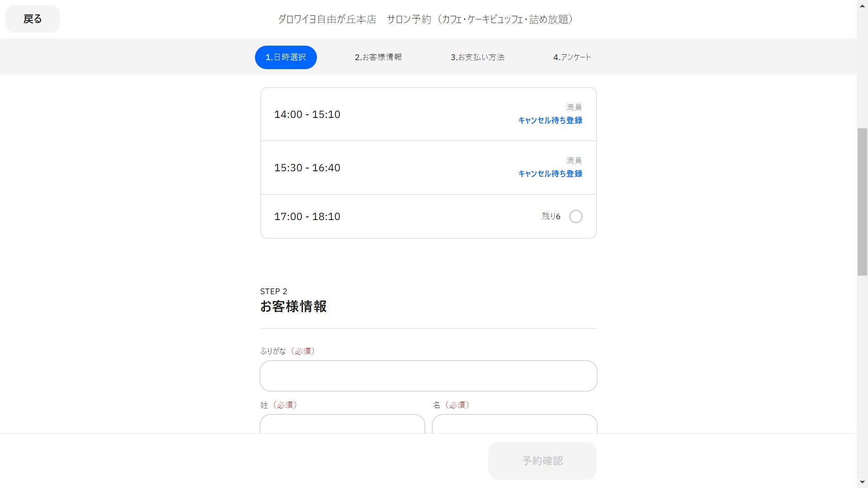The width and height of the screenshot is (868, 488).
Task: Click the お客様情報 section heading
Action: click(293, 306)
